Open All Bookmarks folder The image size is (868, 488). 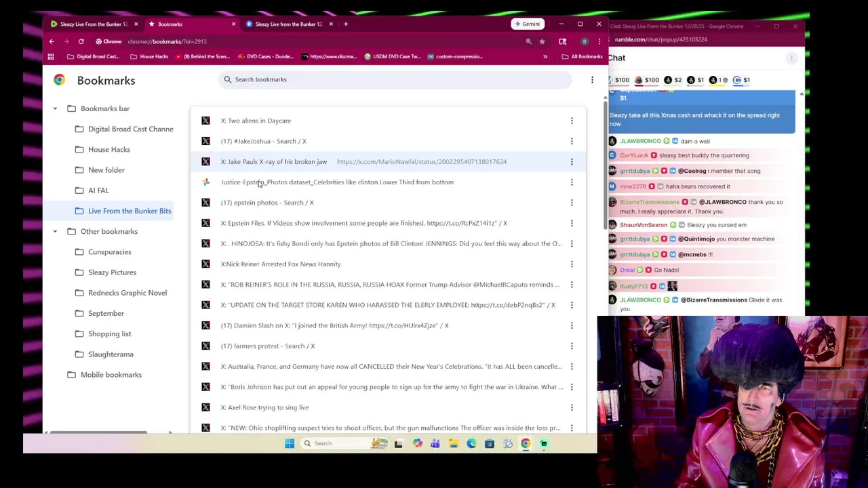pos(582,57)
